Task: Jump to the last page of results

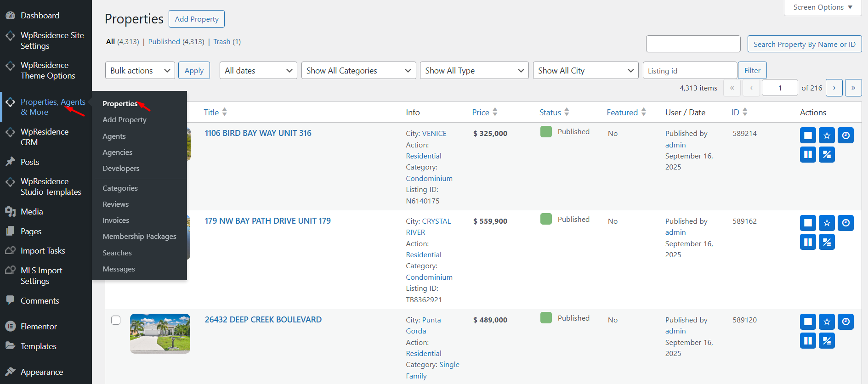Action: [853, 88]
